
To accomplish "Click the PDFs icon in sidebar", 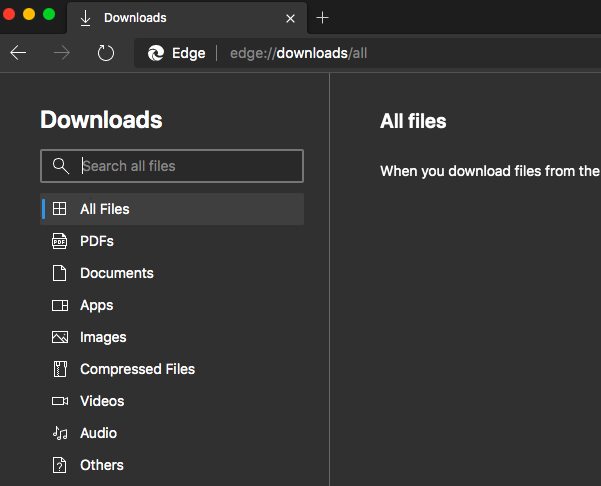I will click(60, 241).
